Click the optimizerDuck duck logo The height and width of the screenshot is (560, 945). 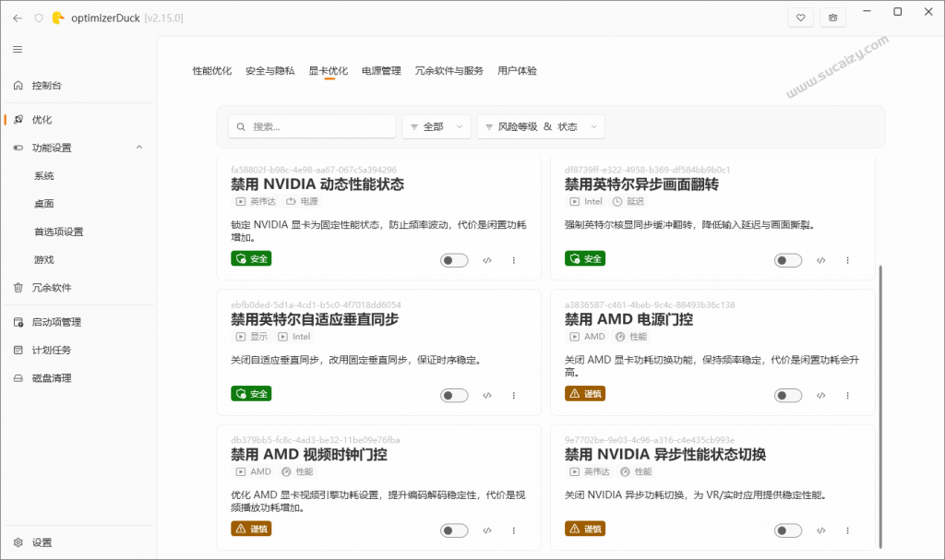[x=58, y=18]
